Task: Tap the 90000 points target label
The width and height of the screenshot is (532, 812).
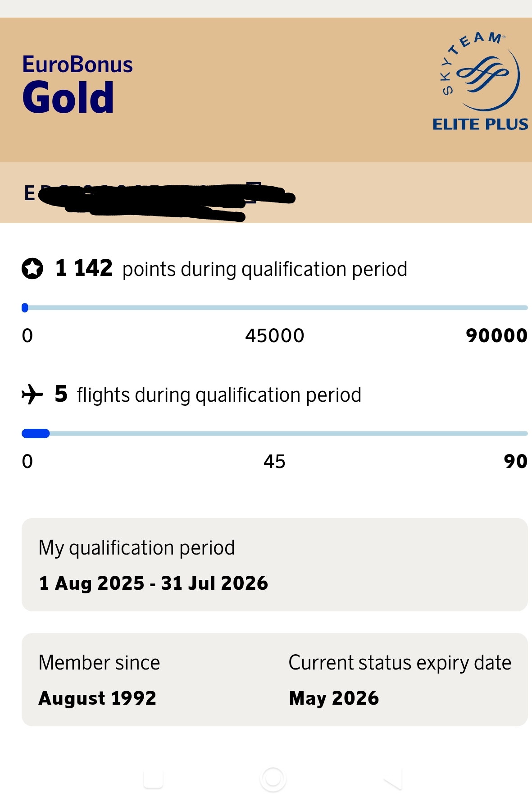Action: coord(496,335)
